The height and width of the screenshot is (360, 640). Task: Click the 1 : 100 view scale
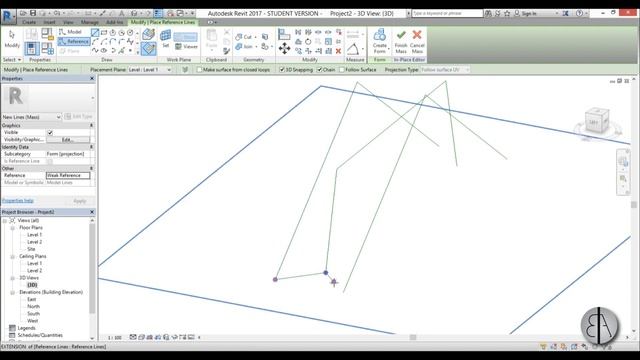coord(115,338)
